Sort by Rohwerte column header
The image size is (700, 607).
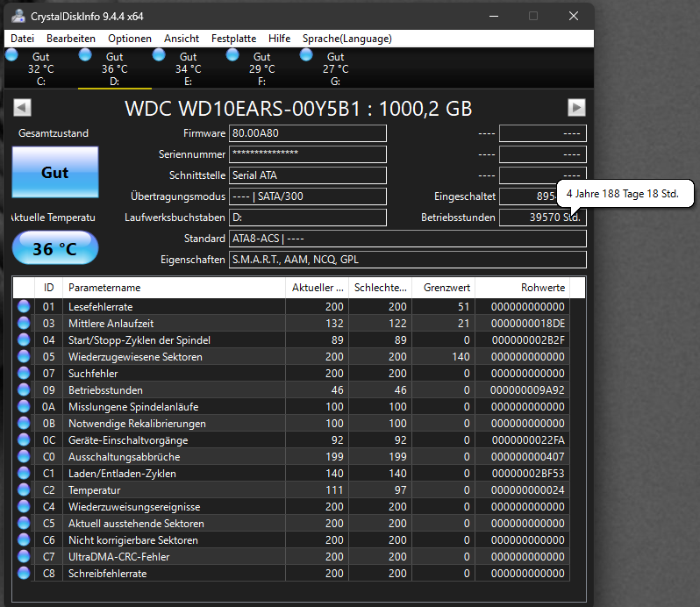[x=522, y=288]
